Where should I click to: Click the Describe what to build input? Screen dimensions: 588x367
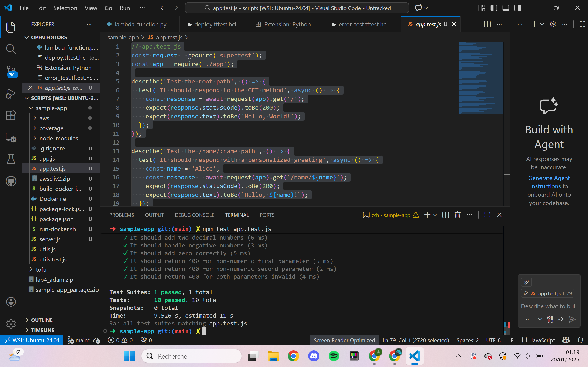click(x=549, y=306)
